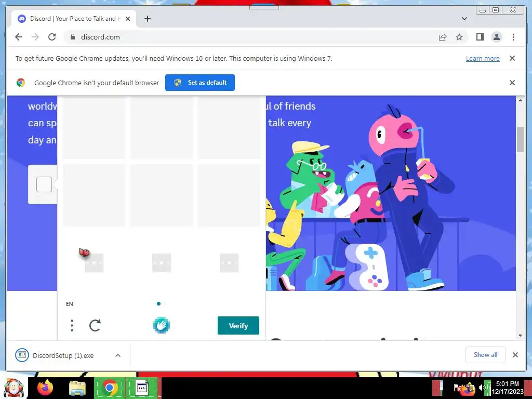The image size is (532, 399).
Task: Click the page scrollbar down arrow
Action: 520,336
